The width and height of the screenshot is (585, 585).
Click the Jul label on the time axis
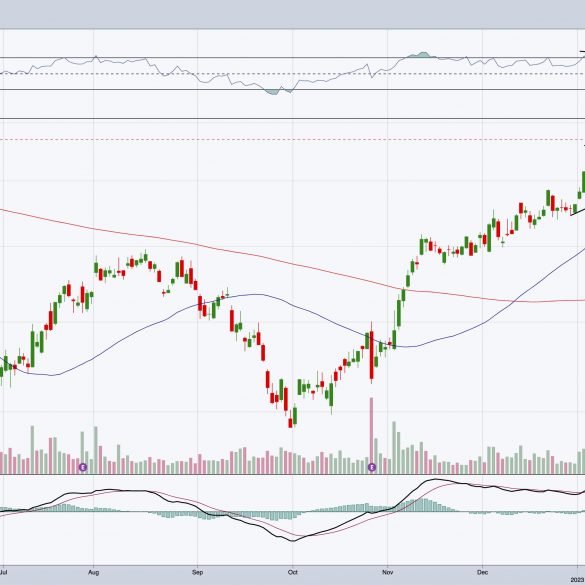(3, 572)
